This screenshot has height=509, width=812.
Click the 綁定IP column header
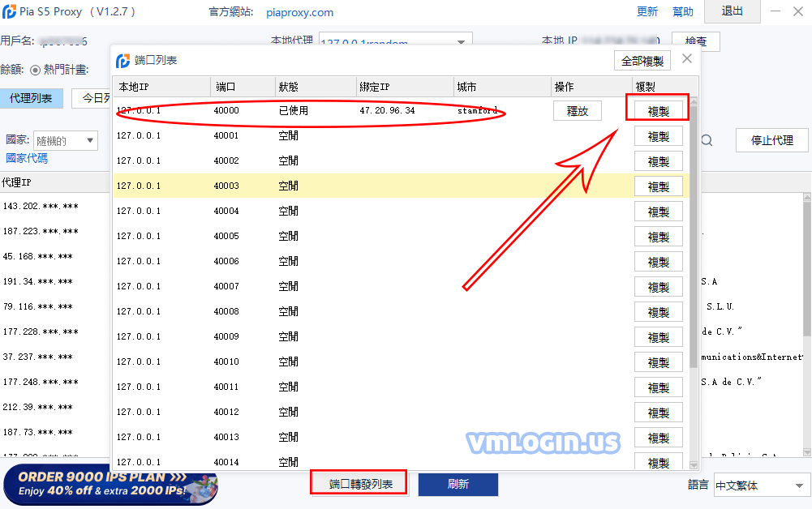[406, 87]
